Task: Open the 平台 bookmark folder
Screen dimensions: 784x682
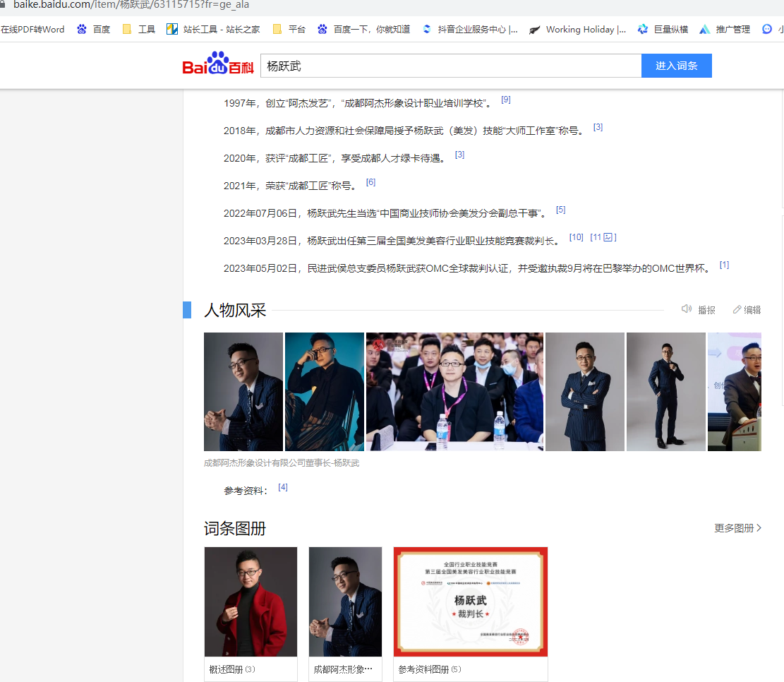Action: [289, 29]
